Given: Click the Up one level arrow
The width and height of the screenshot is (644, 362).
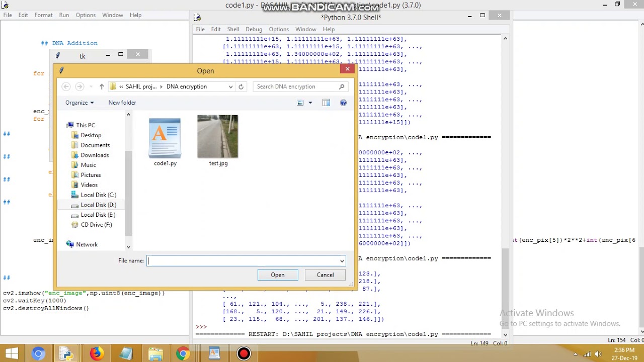Looking at the screenshot, I should [x=102, y=86].
